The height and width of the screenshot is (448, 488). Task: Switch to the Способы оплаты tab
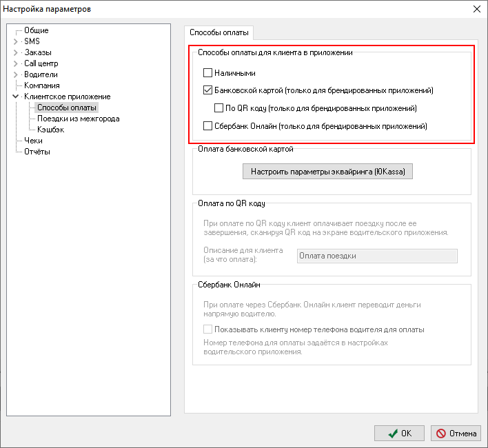(x=220, y=32)
